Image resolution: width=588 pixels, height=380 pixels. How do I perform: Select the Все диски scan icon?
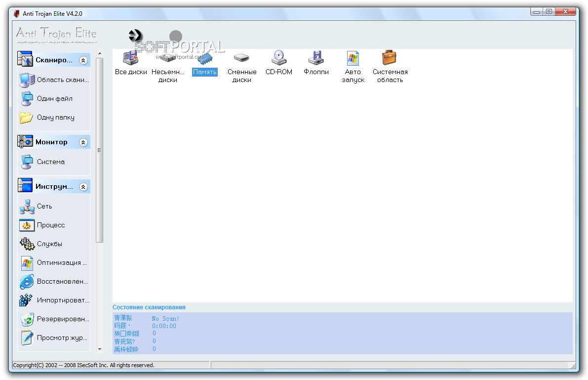(x=131, y=58)
